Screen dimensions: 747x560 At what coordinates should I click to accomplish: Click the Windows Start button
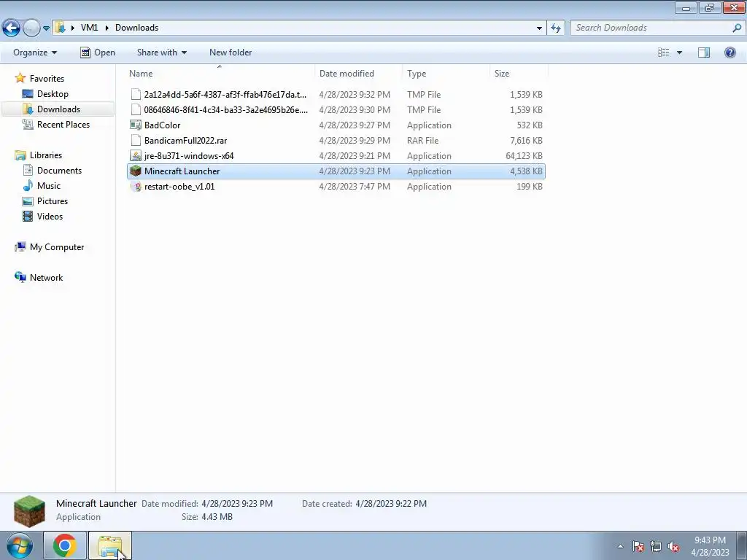[x=19, y=545]
